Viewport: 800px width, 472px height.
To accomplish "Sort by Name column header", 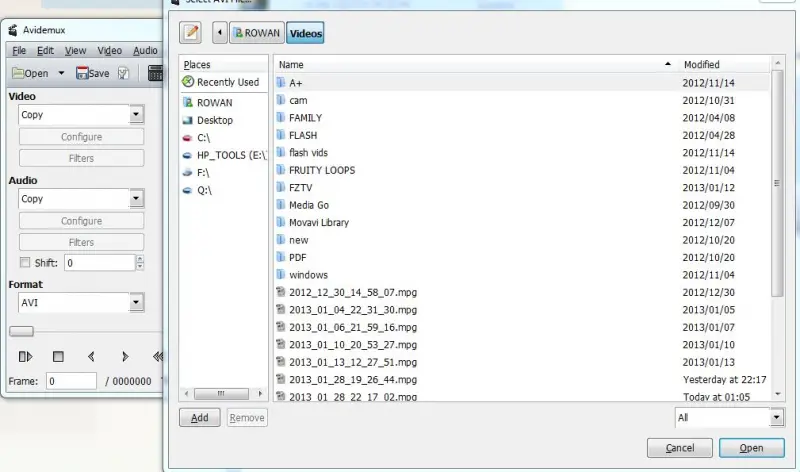I will [x=475, y=65].
